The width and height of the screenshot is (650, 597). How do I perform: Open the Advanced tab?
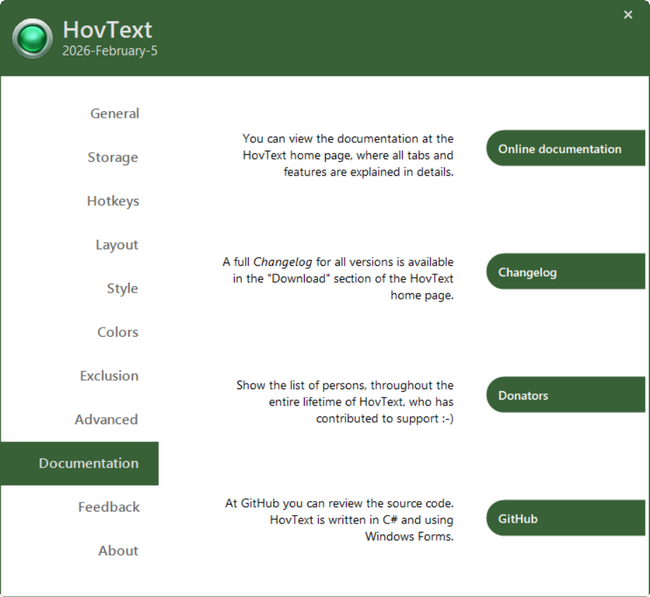106,420
